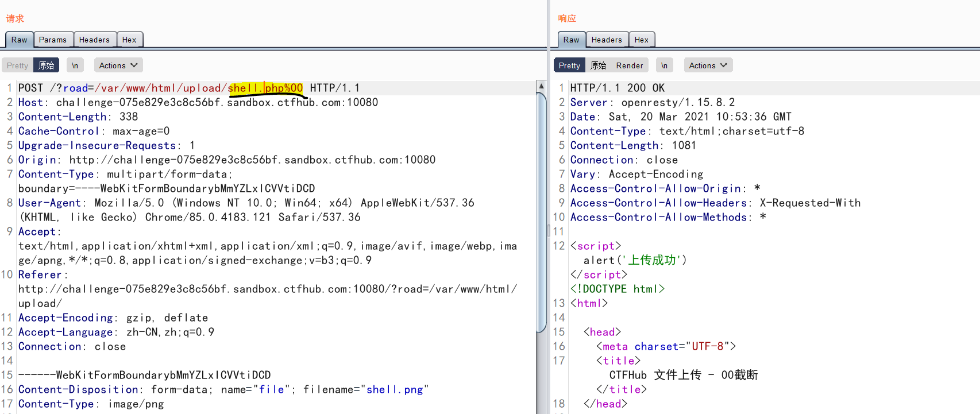Click Accept-Encoding gzip, deflate line
Image resolution: width=980 pixels, height=414 pixels.
coord(113,318)
